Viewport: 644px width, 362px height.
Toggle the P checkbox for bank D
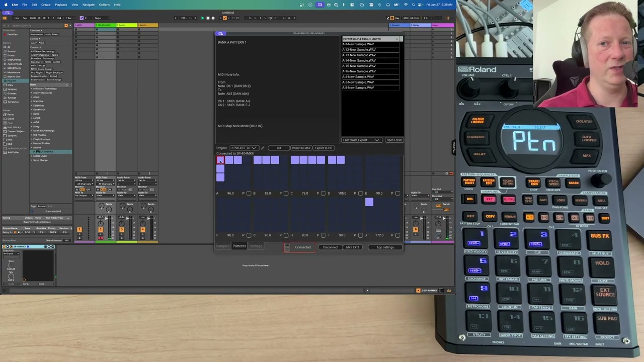pos(360,193)
